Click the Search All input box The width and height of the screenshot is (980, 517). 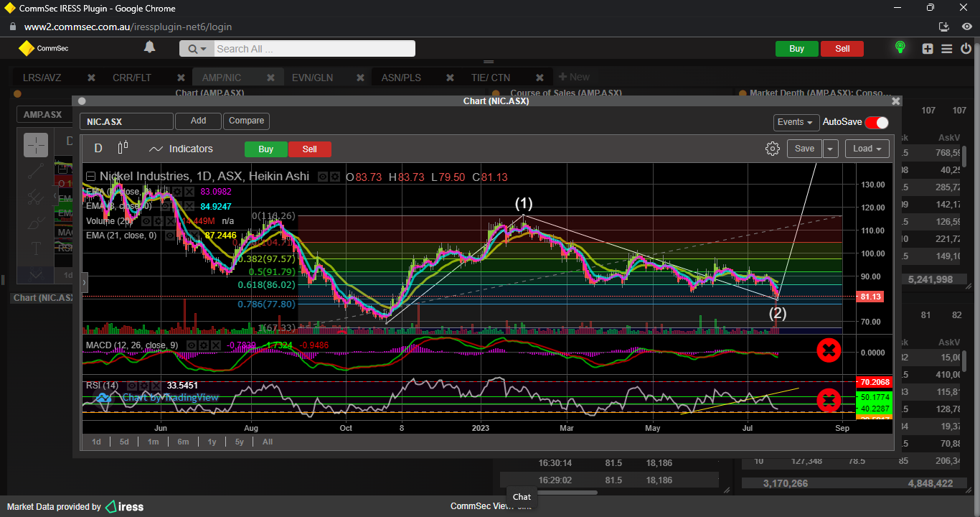point(314,49)
